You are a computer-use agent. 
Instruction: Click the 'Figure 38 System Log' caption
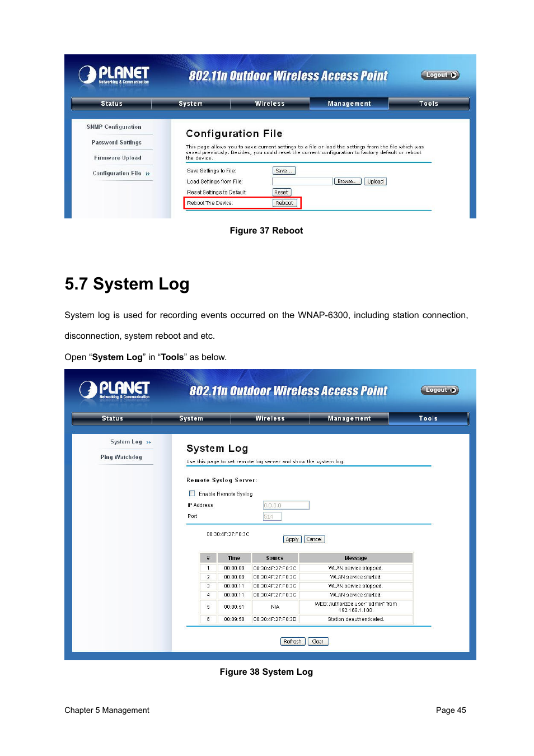pos(266,672)
